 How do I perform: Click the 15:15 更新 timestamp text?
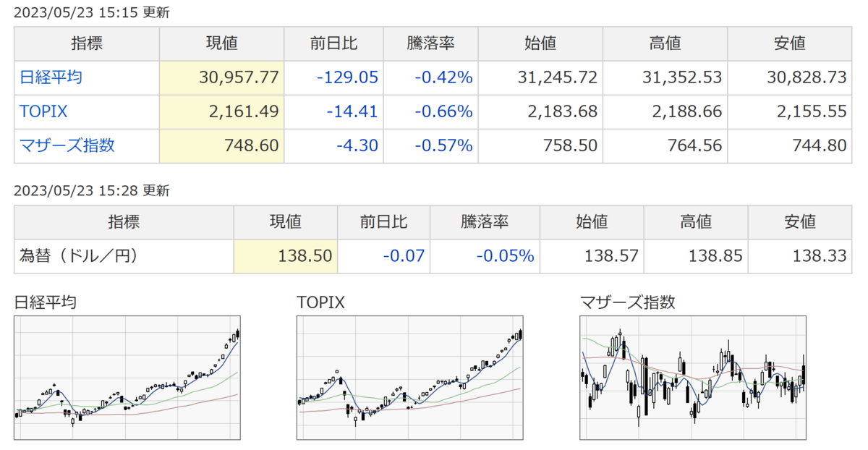point(92,13)
